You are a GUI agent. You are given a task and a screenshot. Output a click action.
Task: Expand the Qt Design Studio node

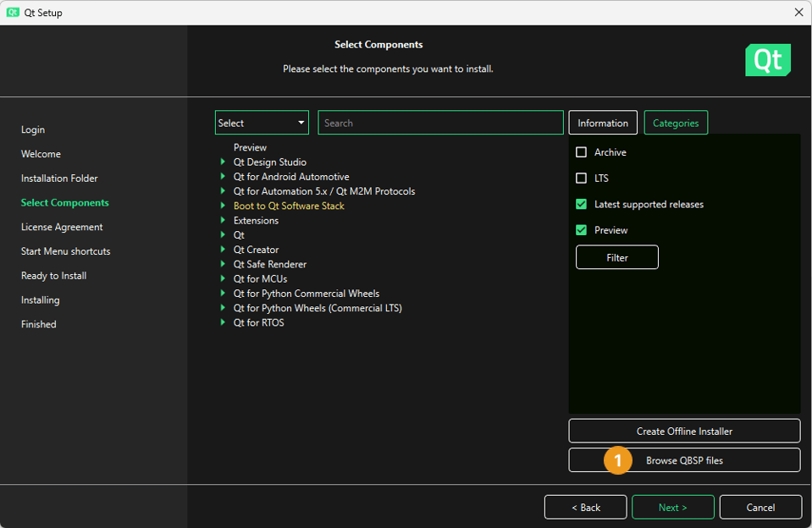[224, 162]
